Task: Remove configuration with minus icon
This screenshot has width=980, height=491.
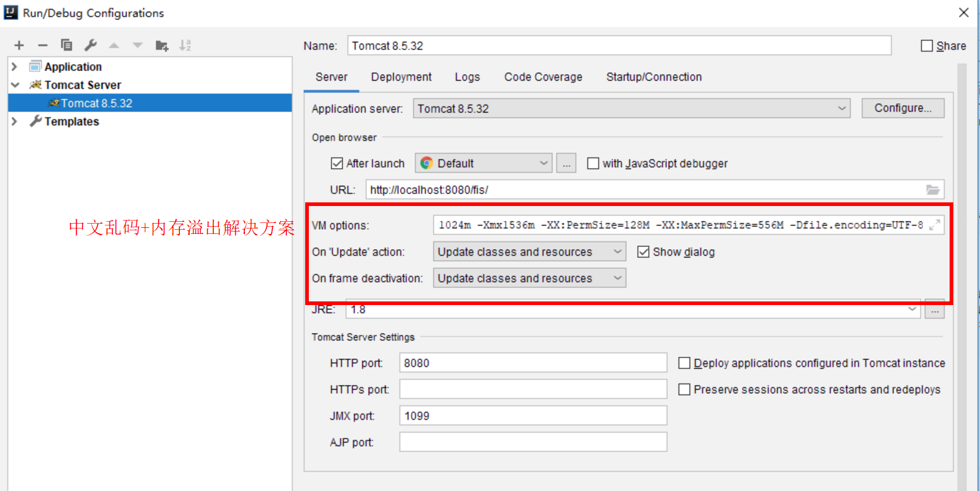Action: pyautogui.click(x=43, y=45)
